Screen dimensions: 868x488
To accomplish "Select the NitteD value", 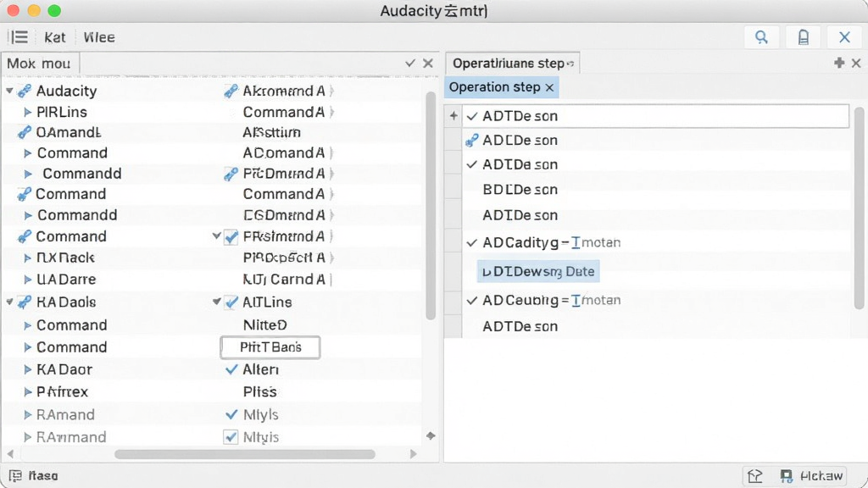I will tap(264, 324).
